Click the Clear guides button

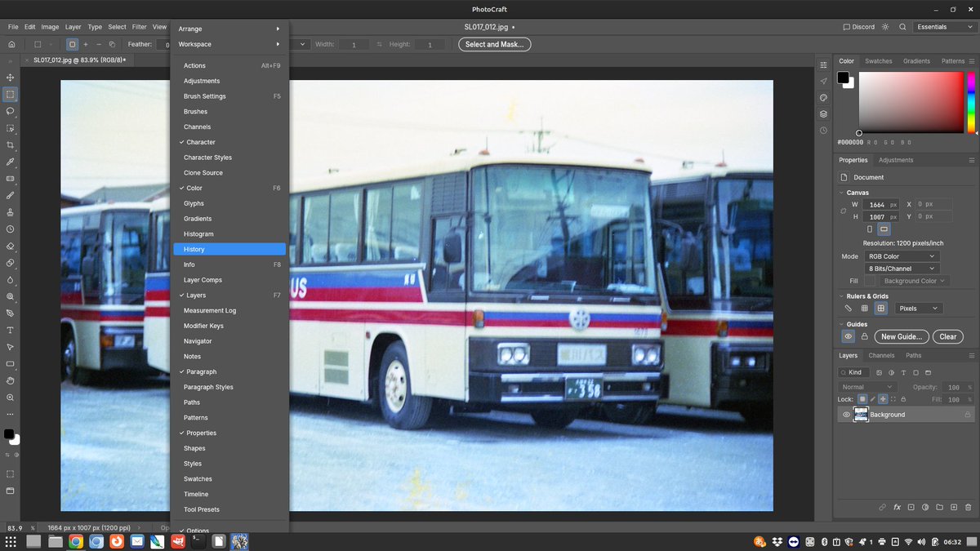tap(948, 336)
